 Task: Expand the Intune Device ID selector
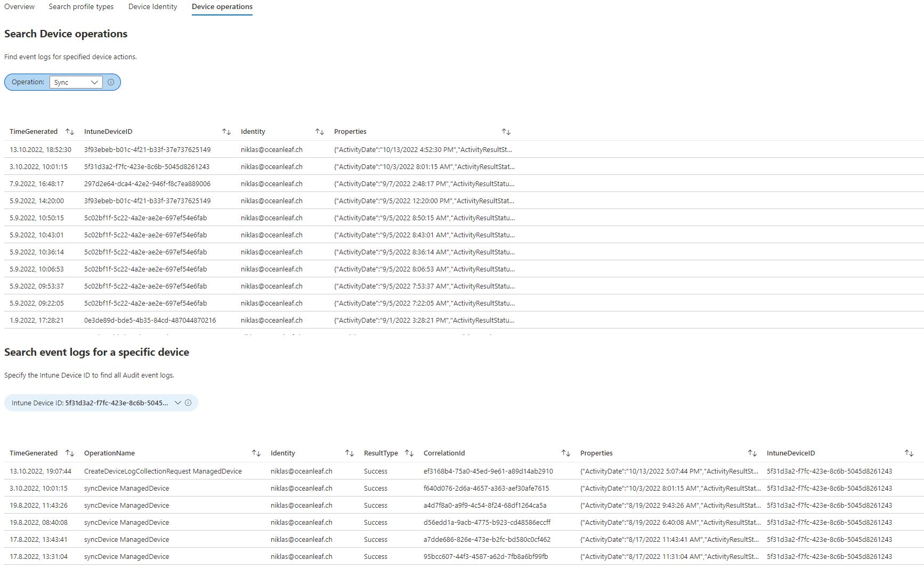pos(178,403)
